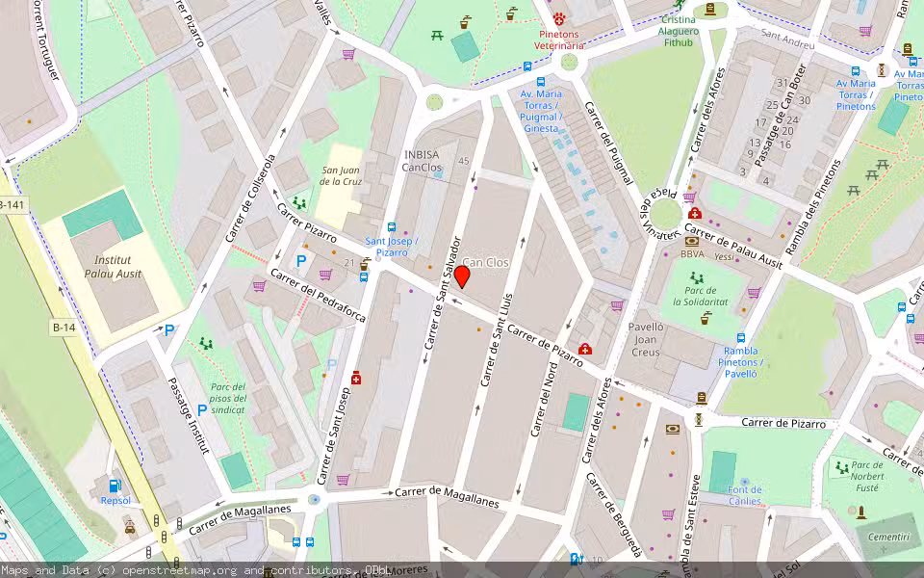Click the roundabout icon on Carrer de Magallanes
Screen dimensions: 924x578
pos(315,500)
